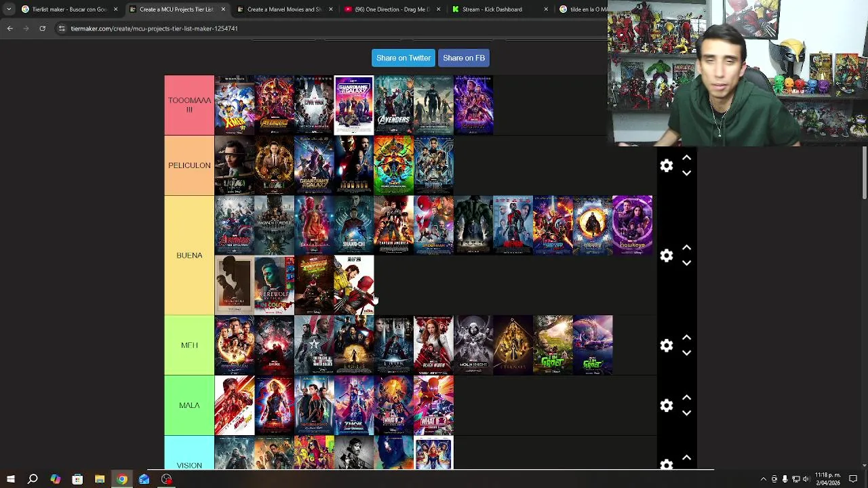The height and width of the screenshot is (488, 868).
Task: Switch to Stream - Kick Dashboard tab
Action: [499, 9]
